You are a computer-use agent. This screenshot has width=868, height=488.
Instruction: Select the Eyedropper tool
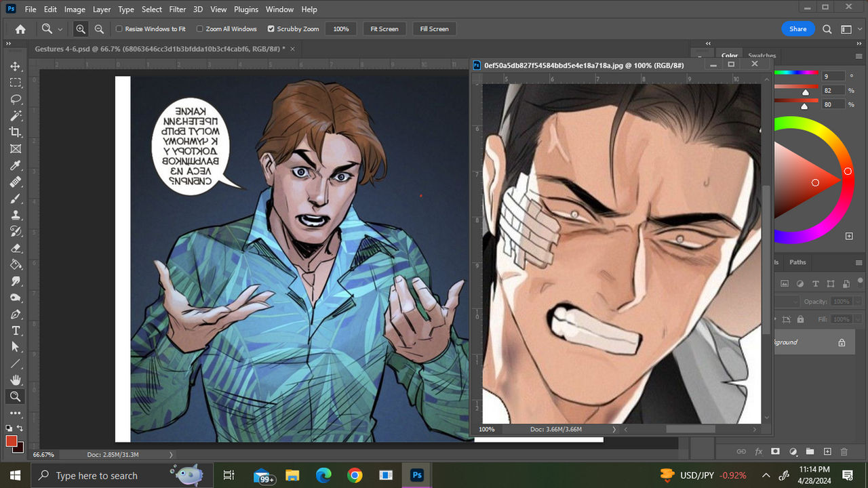pos(16,165)
